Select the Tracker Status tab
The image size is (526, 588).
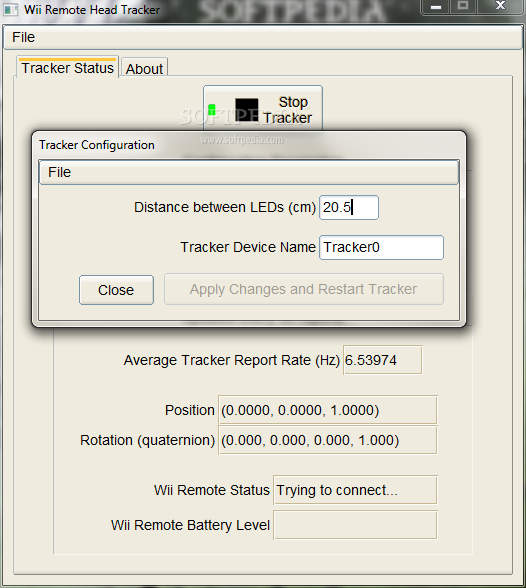click(67, 67)
